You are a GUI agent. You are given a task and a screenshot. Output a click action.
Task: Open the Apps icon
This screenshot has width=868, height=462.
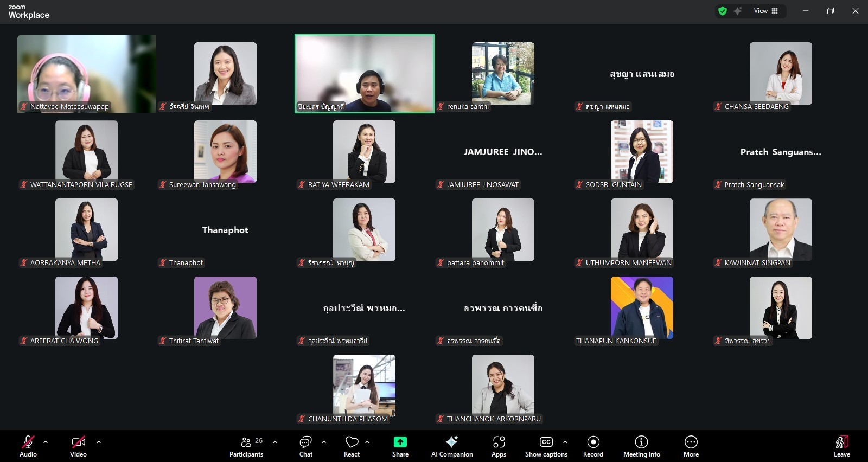click(x=499, y=442)
